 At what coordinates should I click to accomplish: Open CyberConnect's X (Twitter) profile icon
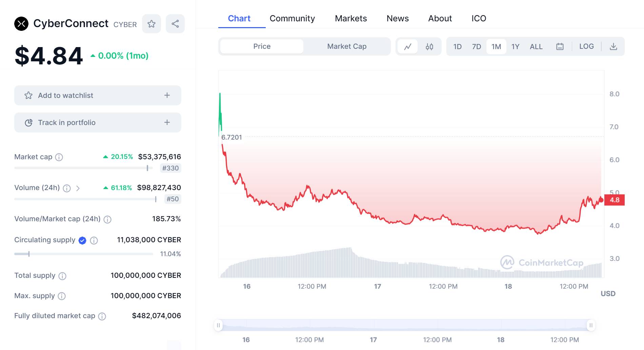pyautogui.click(x=22, y=24)
